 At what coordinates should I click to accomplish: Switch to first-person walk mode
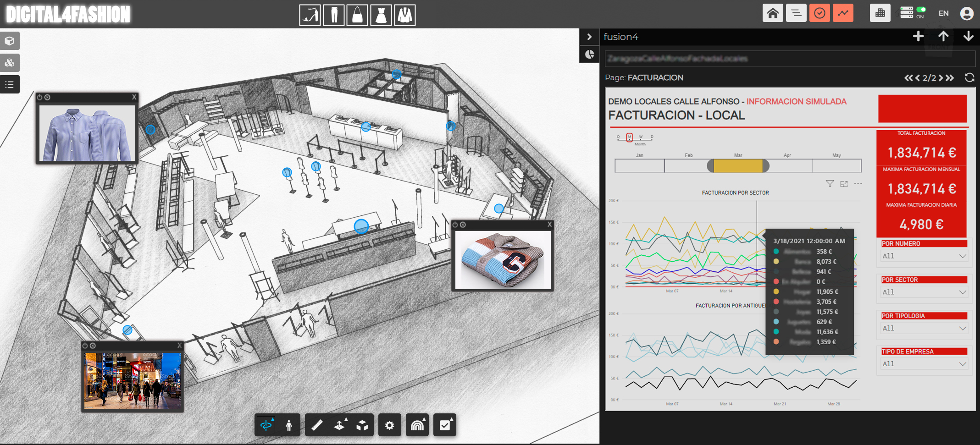(289, 425)
